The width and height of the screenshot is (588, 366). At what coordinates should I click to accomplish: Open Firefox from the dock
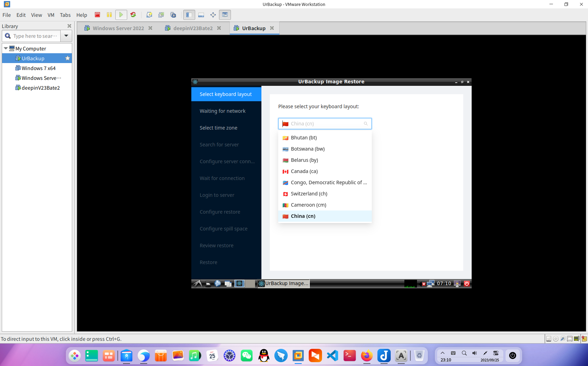(367, 356)
